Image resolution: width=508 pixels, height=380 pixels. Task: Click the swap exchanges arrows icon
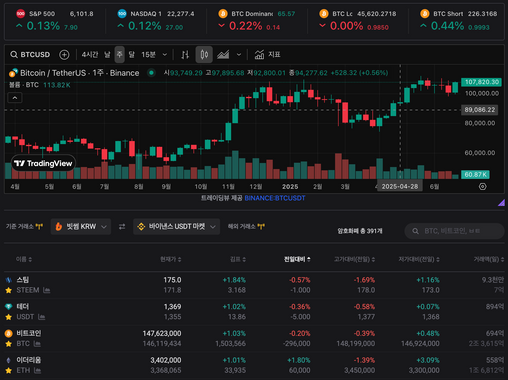[122, 227]
